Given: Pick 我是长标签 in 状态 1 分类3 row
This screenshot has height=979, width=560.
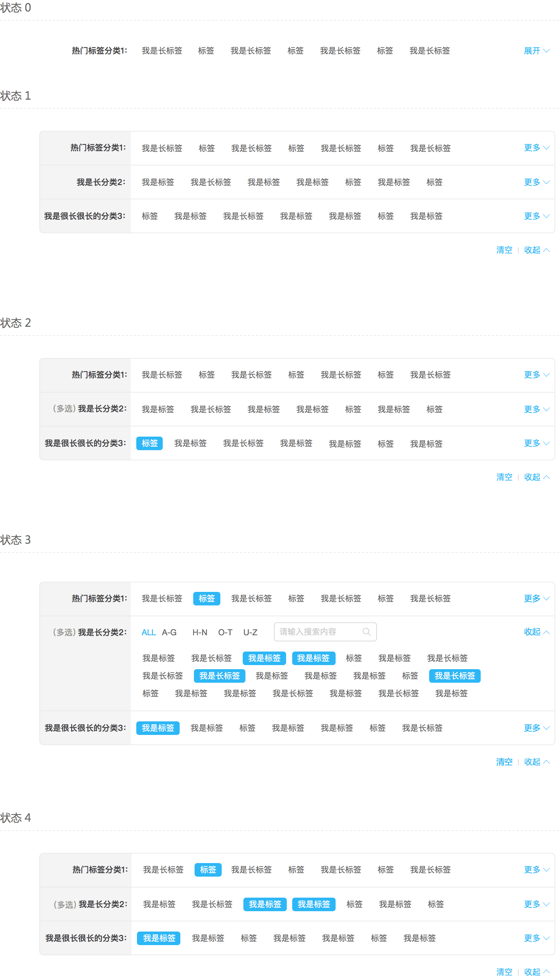Looking at the screenshot, I should coord(243,216).
